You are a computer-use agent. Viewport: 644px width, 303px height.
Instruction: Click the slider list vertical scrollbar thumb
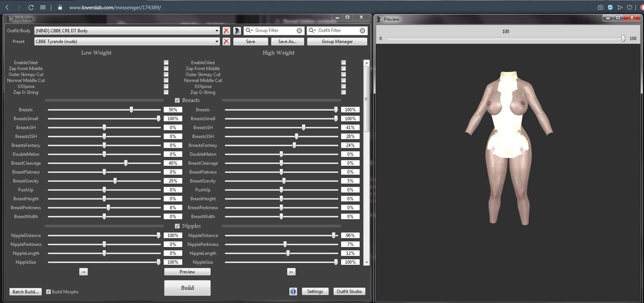(x=367, y=99)
